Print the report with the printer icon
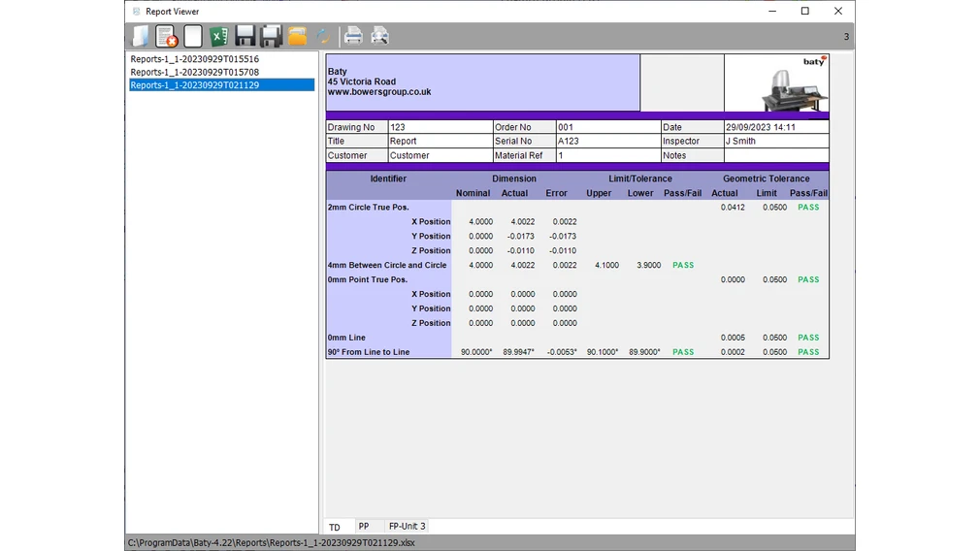 click(353, 36)
